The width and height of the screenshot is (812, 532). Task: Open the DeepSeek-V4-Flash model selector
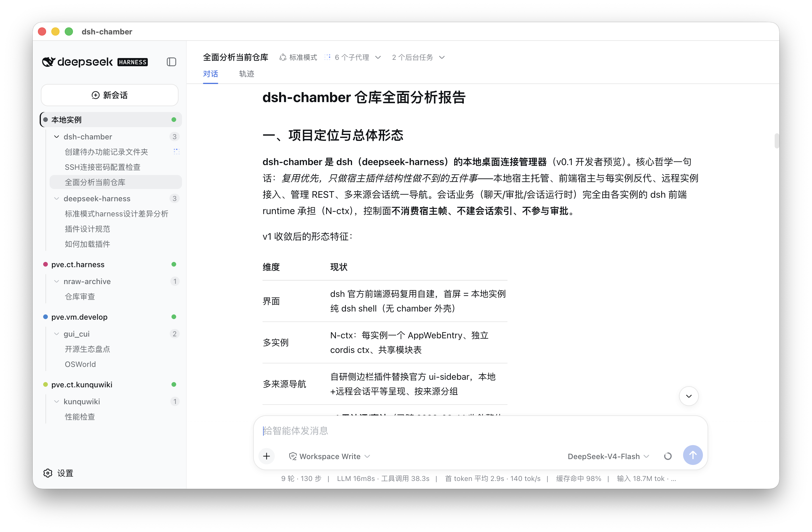click(608, 456)
